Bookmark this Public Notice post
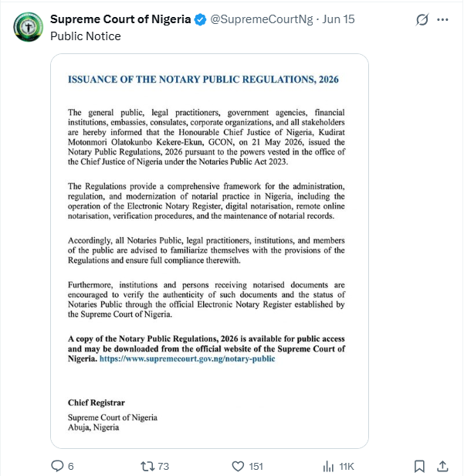This screenshot has width=464, height=476. click(x=419, y=466)
